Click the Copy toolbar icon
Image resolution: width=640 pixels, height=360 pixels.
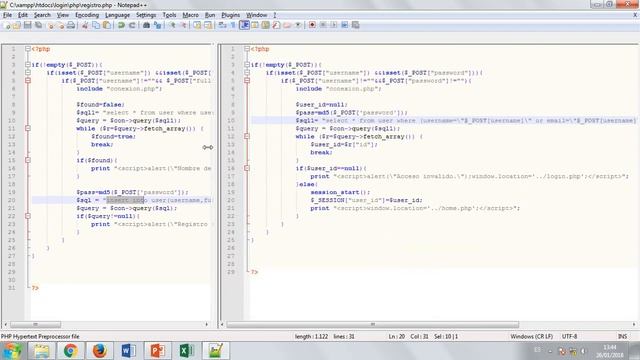pos(96,25)
